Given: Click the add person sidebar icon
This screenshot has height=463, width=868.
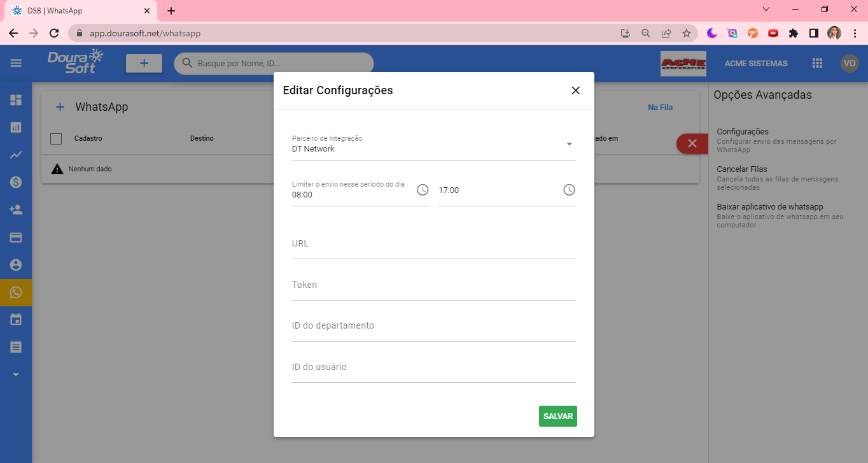Looking at the screenshot, I should tap(16, 210).
